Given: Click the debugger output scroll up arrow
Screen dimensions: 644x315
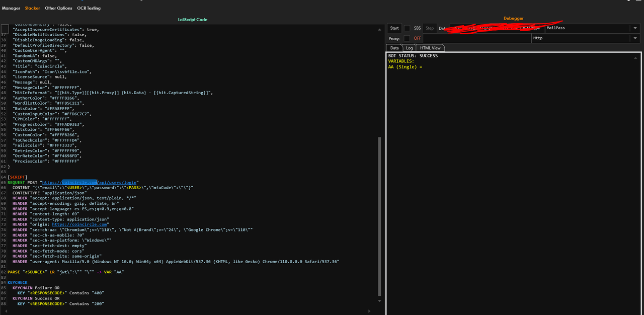Looking at the screenshot, I should tap(635, 58).
